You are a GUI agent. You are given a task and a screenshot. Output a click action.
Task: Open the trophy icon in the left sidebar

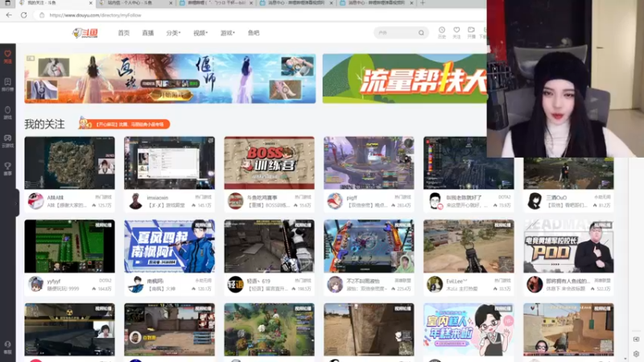[8, 168]
